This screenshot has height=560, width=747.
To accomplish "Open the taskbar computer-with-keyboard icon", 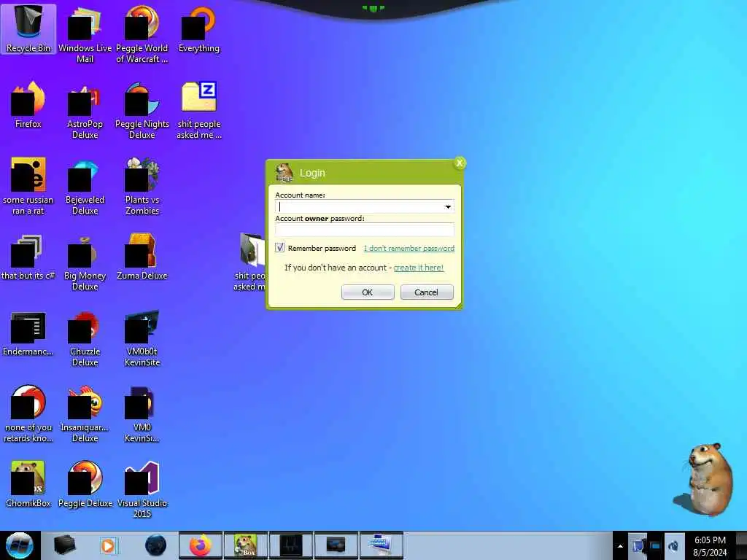I will (381, 545).
